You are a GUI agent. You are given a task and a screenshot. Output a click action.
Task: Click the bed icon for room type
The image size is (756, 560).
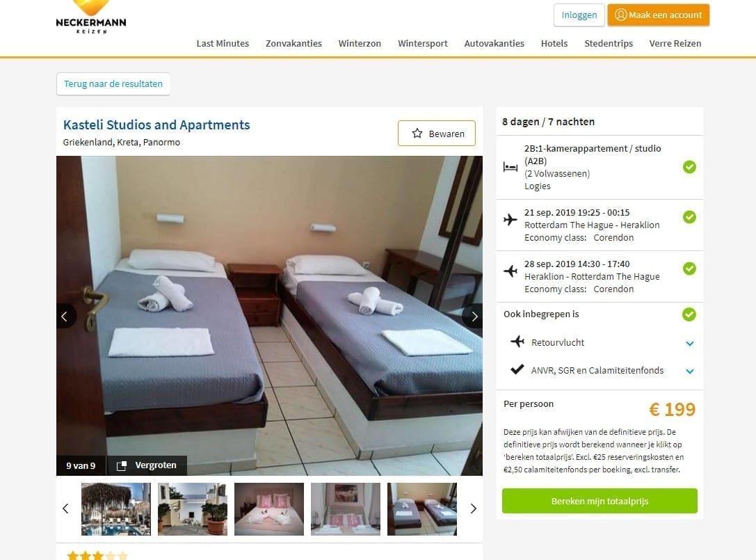tap(510, 168)
